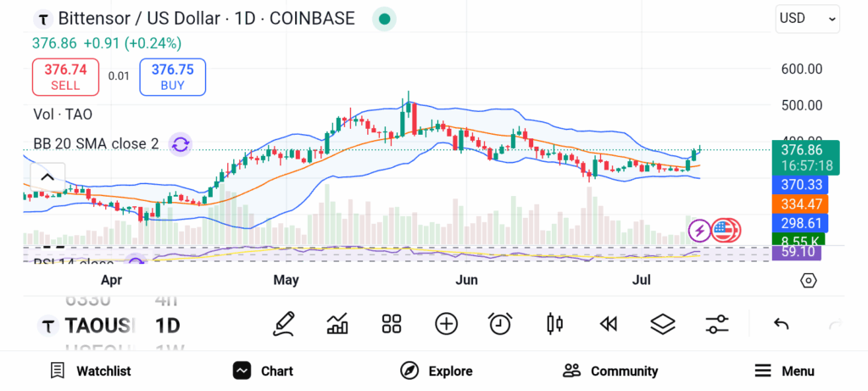
Task: Open the object tree layers icon
Action: point(663,324)
